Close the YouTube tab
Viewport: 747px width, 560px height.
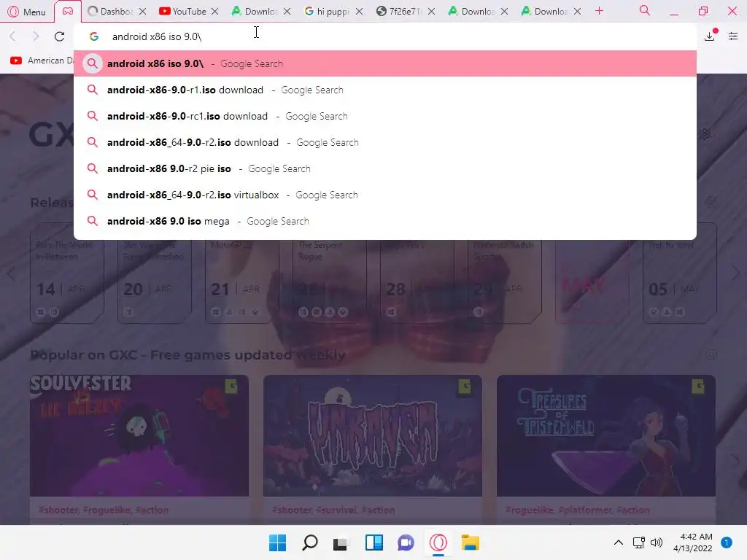(215, 12)
